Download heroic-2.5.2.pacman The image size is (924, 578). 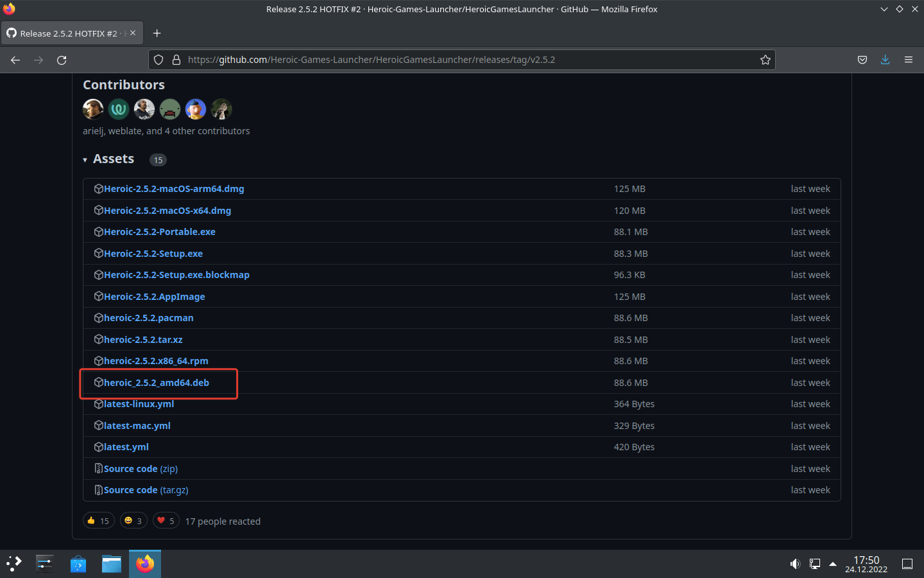click(x=149, y=318)
